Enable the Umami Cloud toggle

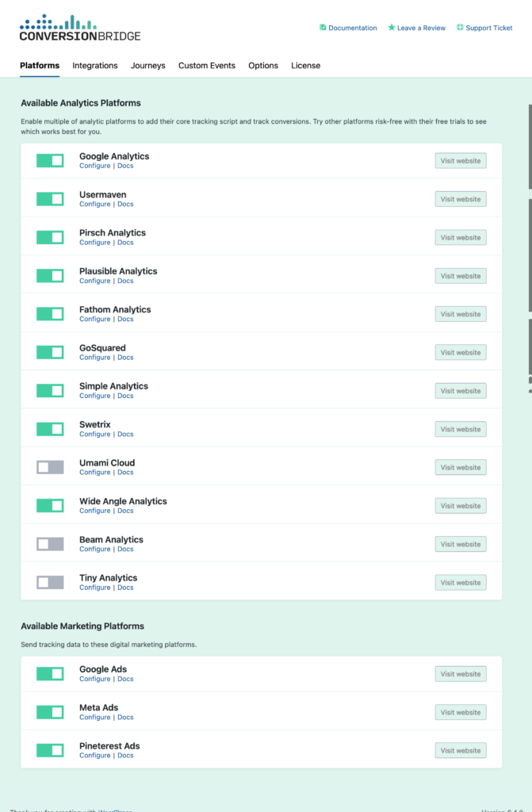(50, 467)
